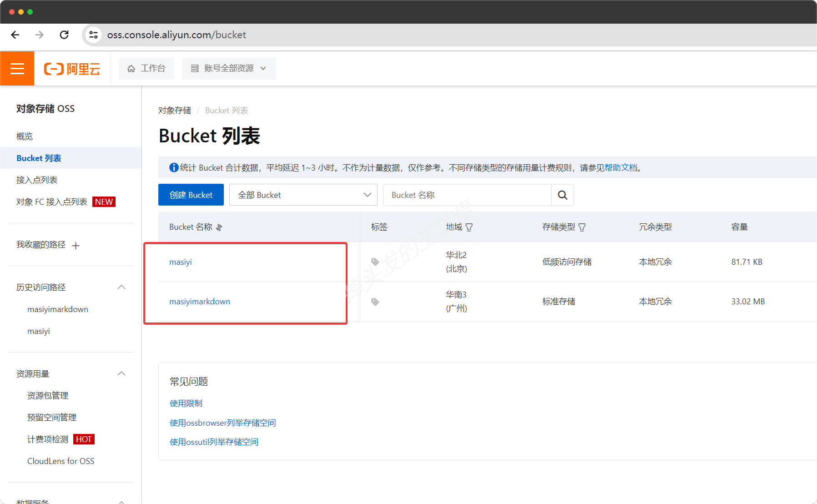Click the 华南3 (广州) region cell

coord(456,302)
